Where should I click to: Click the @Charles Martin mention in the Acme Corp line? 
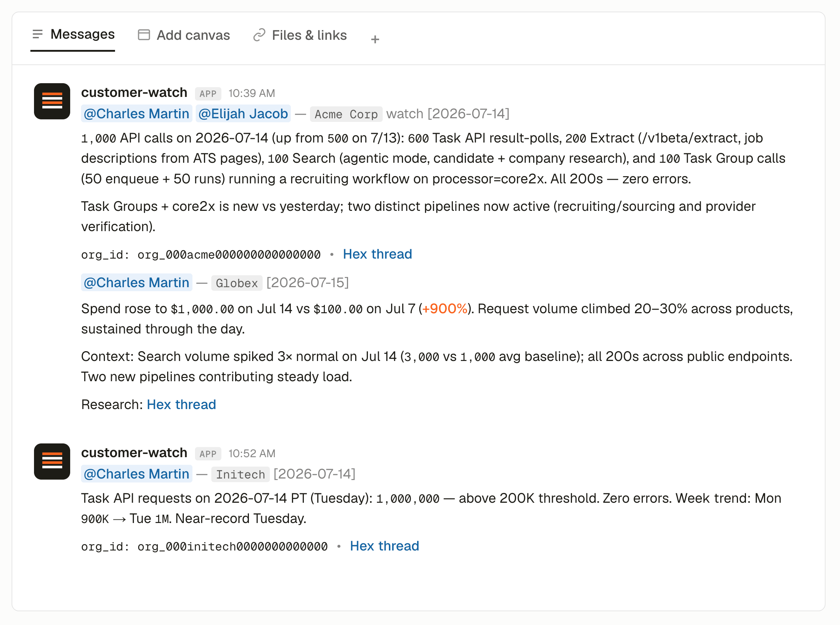[137, 114]
